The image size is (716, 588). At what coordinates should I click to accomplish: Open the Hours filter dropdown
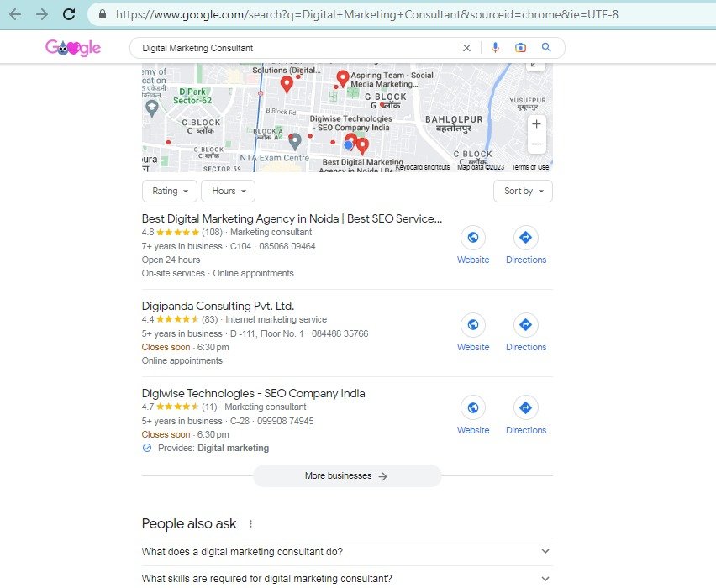228,191
